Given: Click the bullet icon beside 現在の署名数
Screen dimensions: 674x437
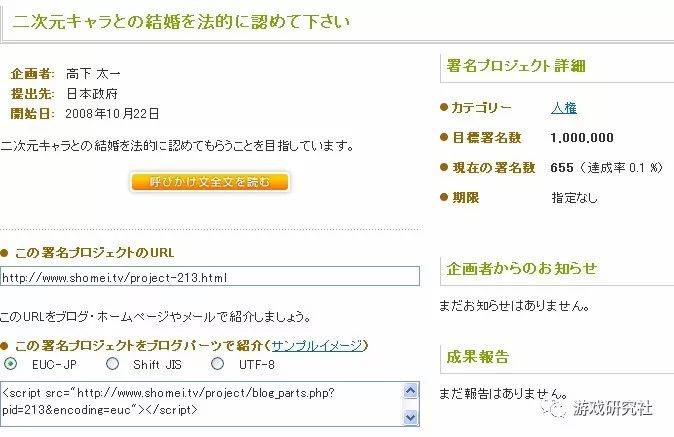Looking at the screenshot, I should [444, 168].
